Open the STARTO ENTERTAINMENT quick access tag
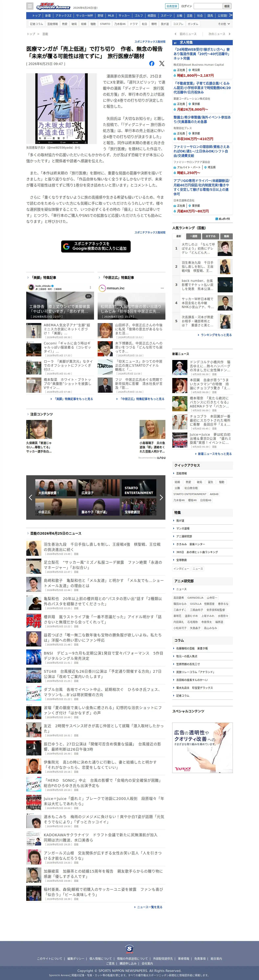This screenshot has width=259, height=980. coord(190,494)
